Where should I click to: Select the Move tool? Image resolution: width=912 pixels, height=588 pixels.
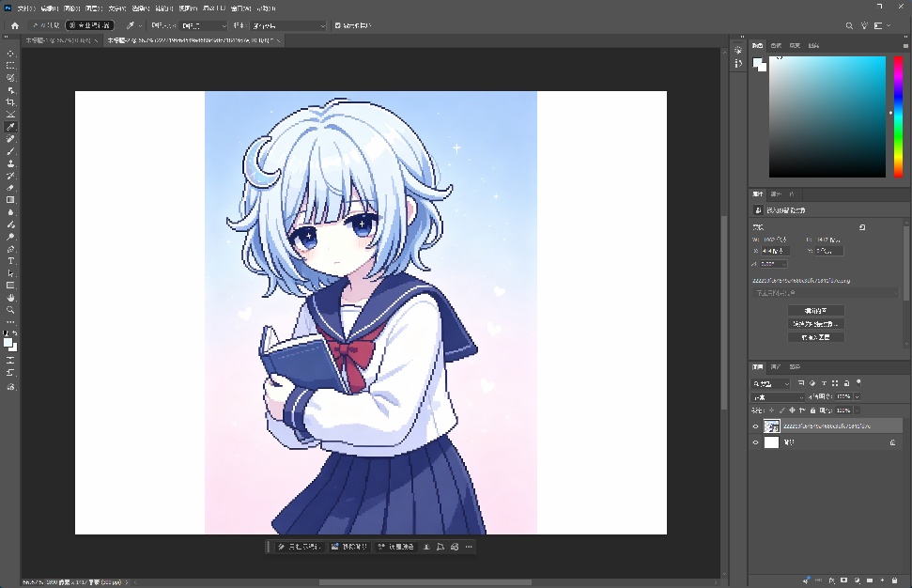tap(10, 54)
